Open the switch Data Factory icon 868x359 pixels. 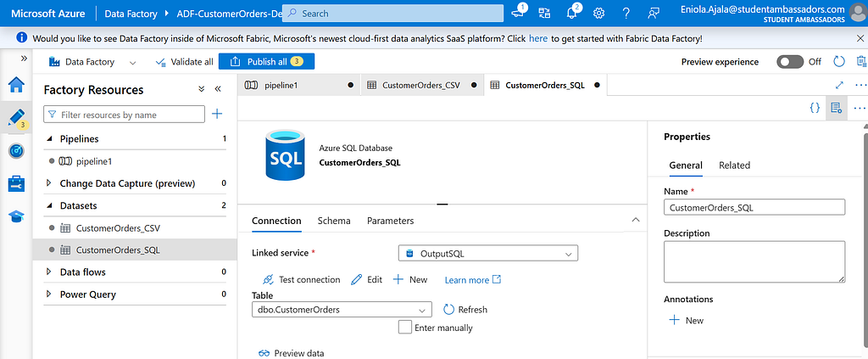(x=545, y=14)
